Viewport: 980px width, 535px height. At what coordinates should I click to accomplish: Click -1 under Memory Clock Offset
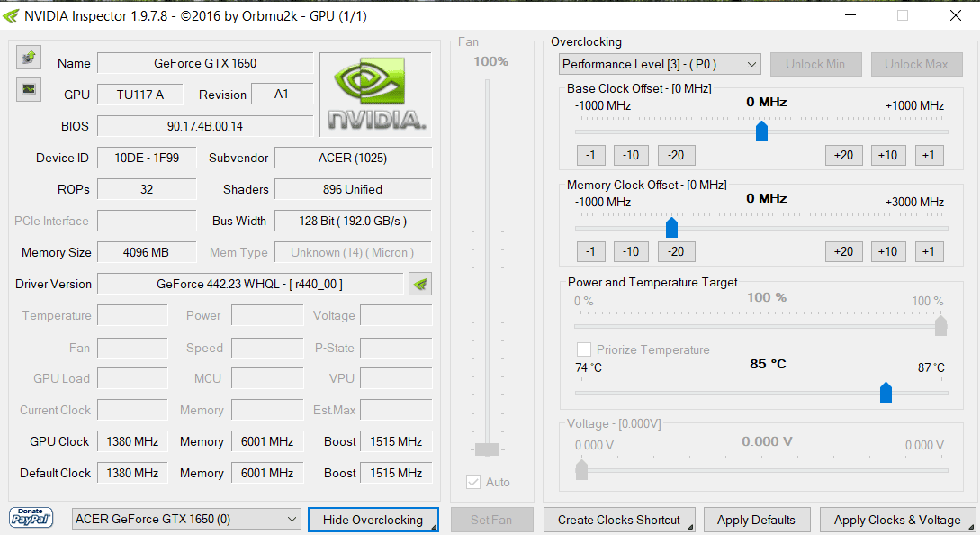pos(590,251)
